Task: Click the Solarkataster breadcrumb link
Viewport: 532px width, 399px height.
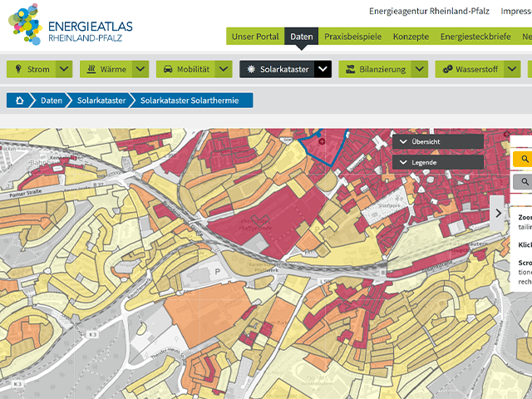Action: click(x=101, y=101)
